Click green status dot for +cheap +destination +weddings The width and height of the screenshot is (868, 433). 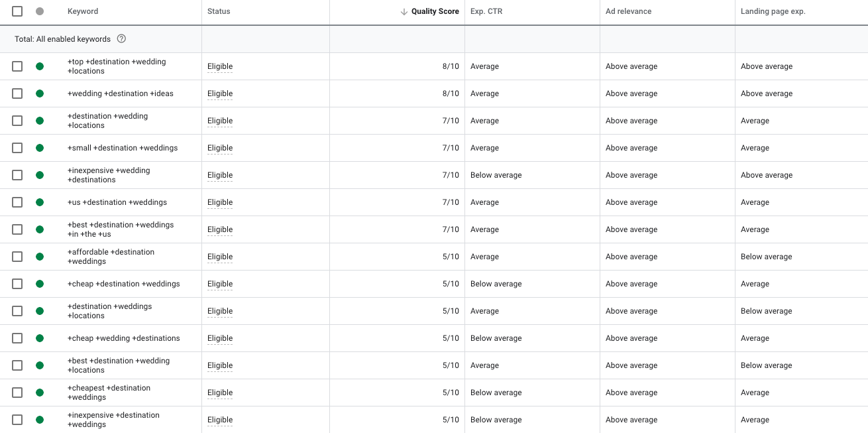click(x=40, y=284)
